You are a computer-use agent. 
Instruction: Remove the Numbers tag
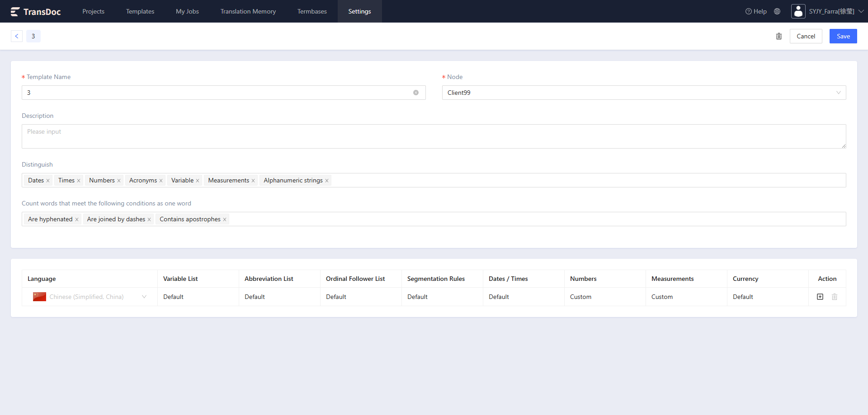pyautogui.click(x=119, y=181)
